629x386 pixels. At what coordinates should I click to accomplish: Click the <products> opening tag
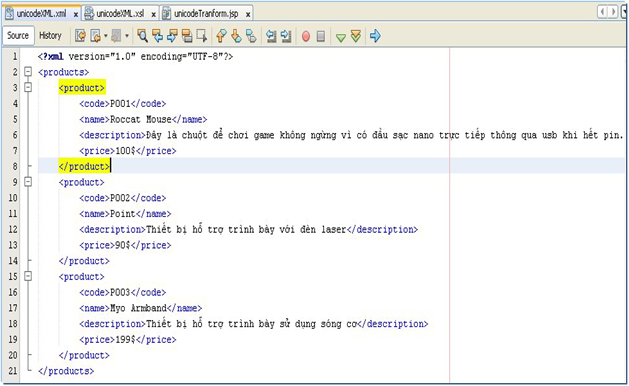coord(63,72)
